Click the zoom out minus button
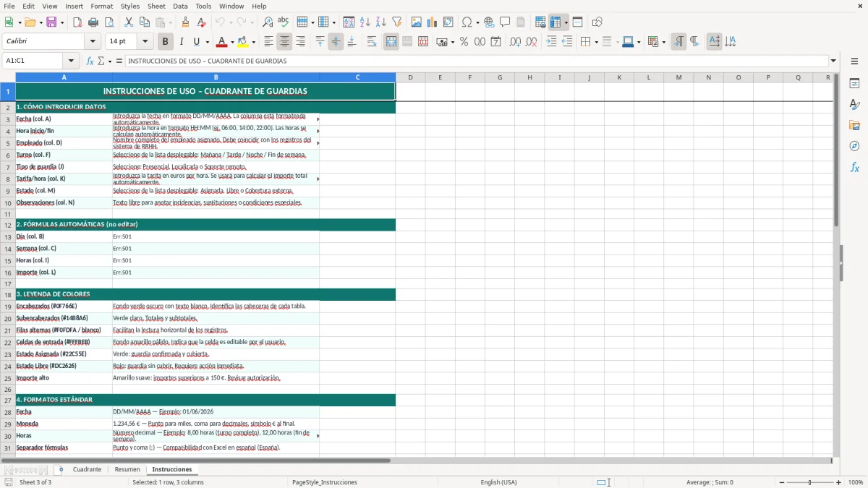The height and width of the screenshot is (488, 868). point(781,482)
